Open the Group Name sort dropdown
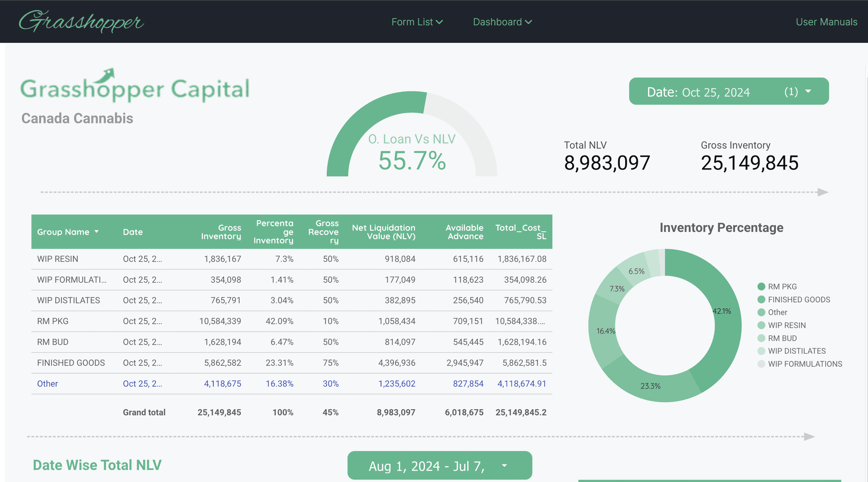868x482 pixels. [96, 232]
